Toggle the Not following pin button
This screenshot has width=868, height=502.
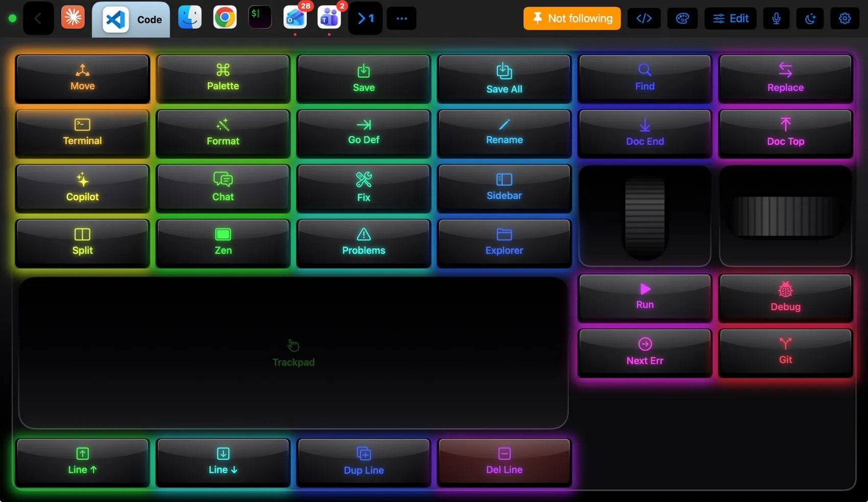[x=572, y=18]
